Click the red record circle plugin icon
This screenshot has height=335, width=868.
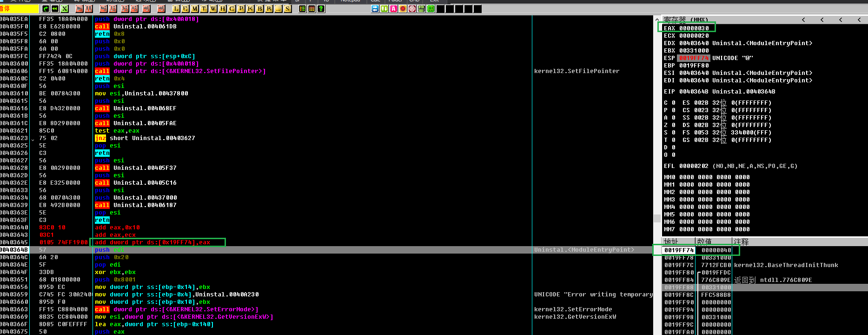(403, 9)
